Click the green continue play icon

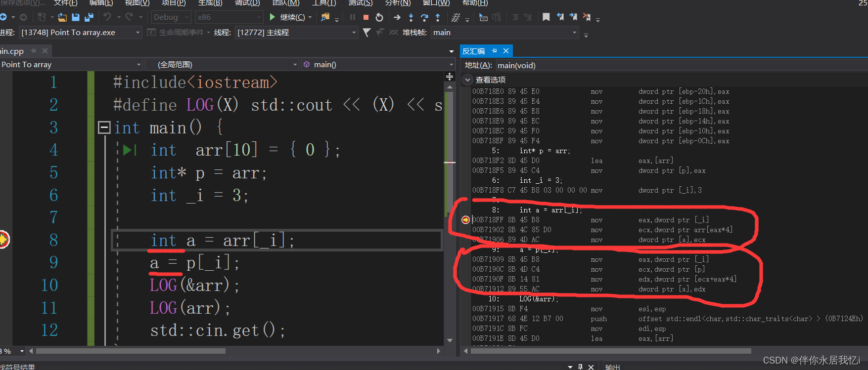coord(272,17)
